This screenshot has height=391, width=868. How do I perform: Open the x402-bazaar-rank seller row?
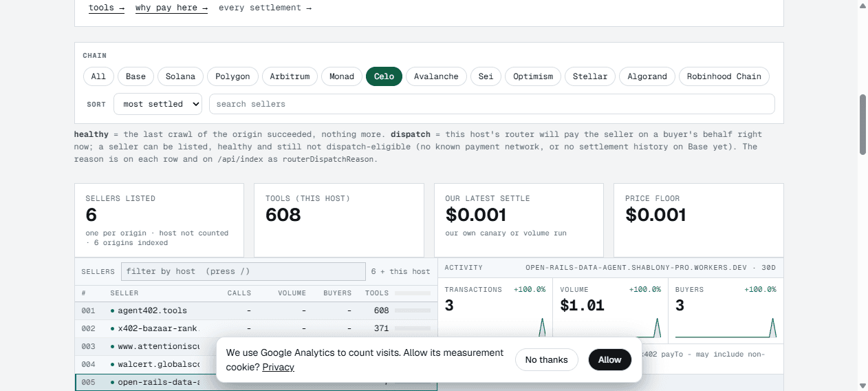click(x=256, y=328)
